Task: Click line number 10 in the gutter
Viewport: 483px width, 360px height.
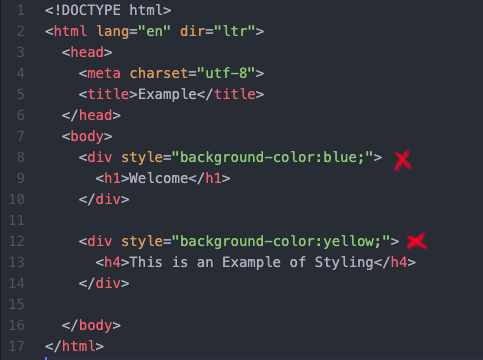Action: 17,199
